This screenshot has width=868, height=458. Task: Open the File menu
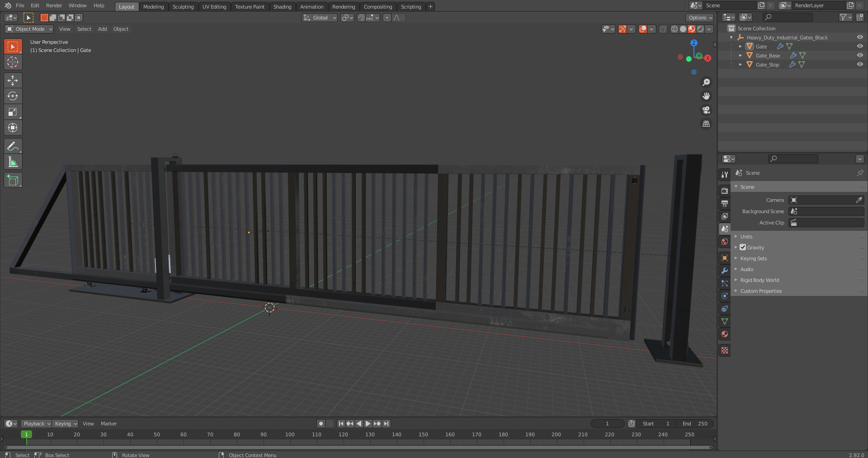(20, 5)
